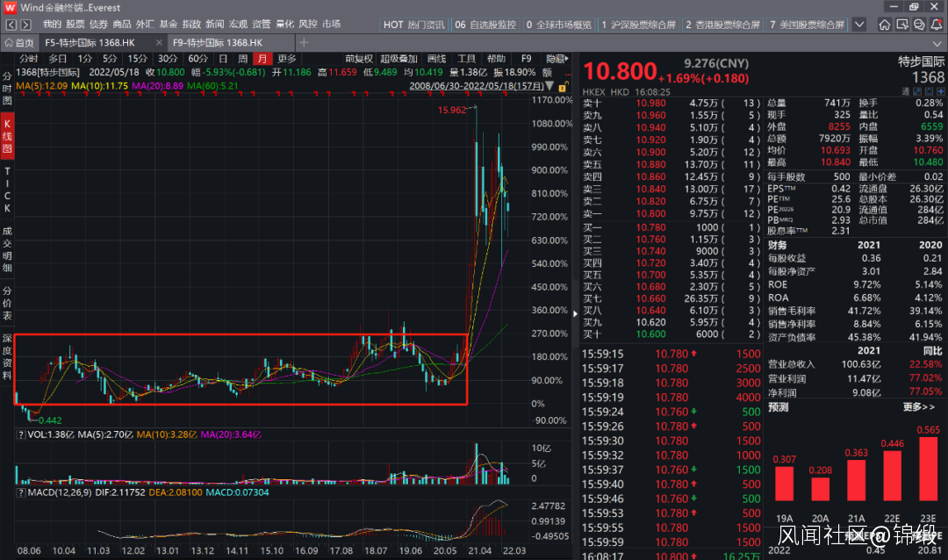This screenshot has height=560, width=948.
Task: Open 更多>> forecast details link
Action: coord(918,407)
